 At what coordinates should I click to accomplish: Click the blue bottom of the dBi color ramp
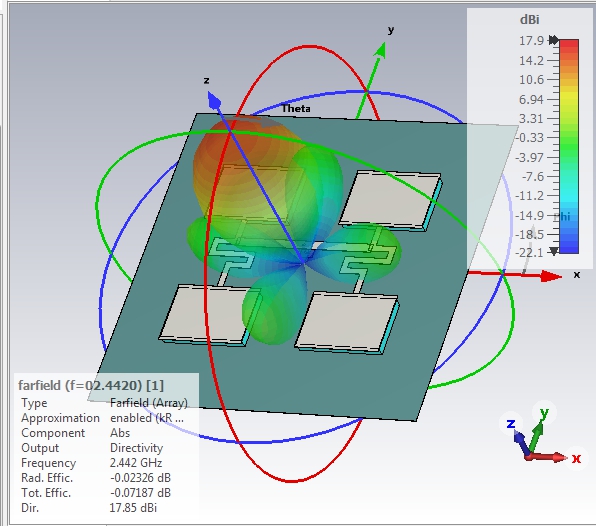coord(569,247)
